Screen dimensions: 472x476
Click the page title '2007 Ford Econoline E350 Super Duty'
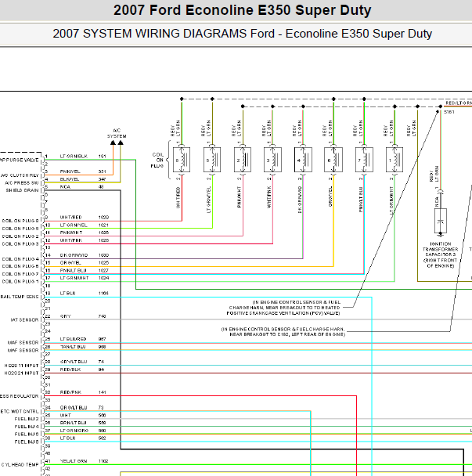pos(242,10)
